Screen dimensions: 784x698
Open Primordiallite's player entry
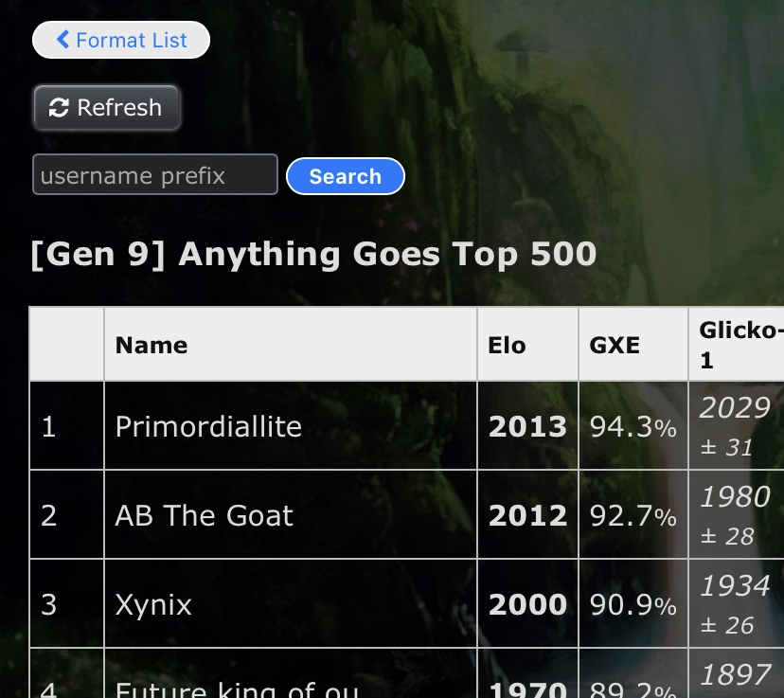pyautogui.click(x=208, y=426)
